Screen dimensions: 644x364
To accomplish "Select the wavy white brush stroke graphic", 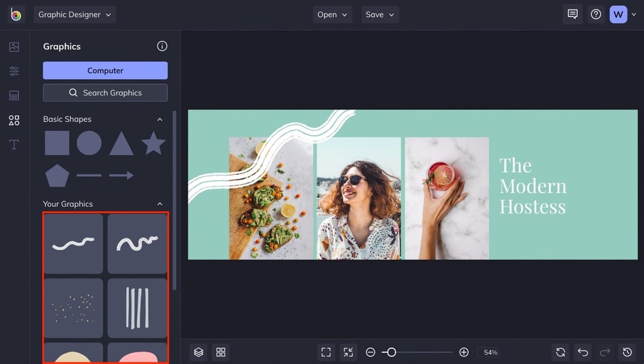I will pos(74,244).
